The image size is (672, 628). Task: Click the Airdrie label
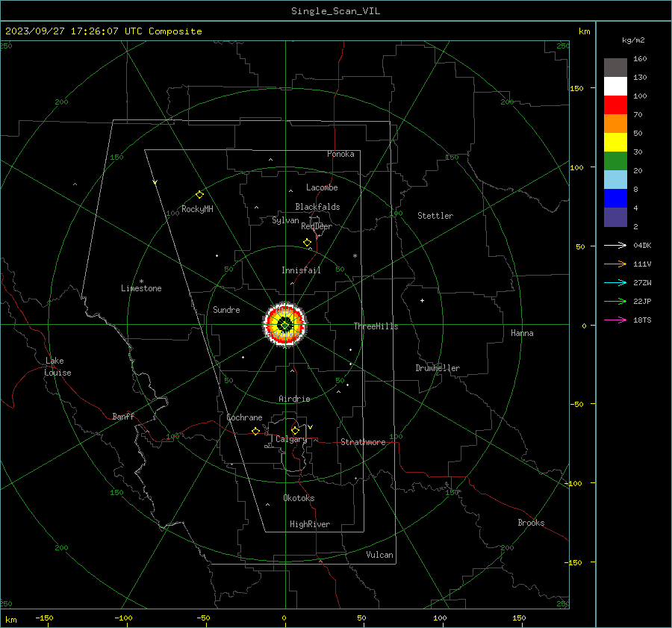pyautogui.click(x=294, y=399)
